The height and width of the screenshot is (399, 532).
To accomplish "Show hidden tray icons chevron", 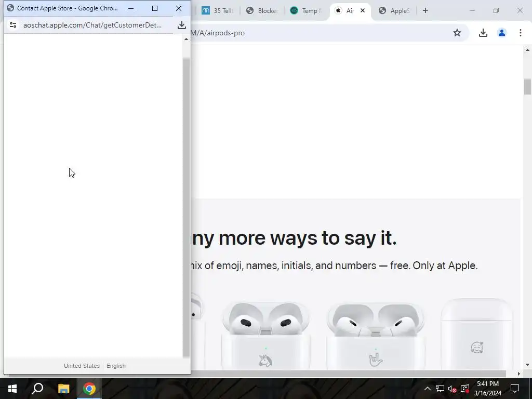I will [428, 389].
